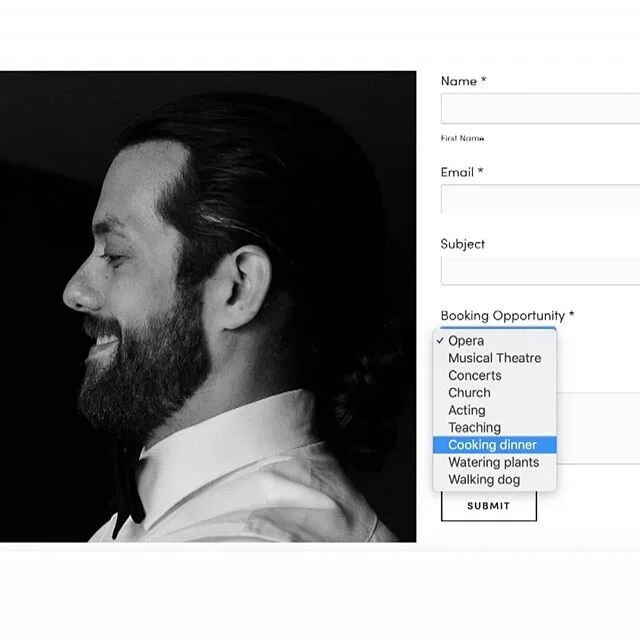Select Opera in the booking dropdown
The width and height of the screenshot is (640, 640).
click(494, 340)
